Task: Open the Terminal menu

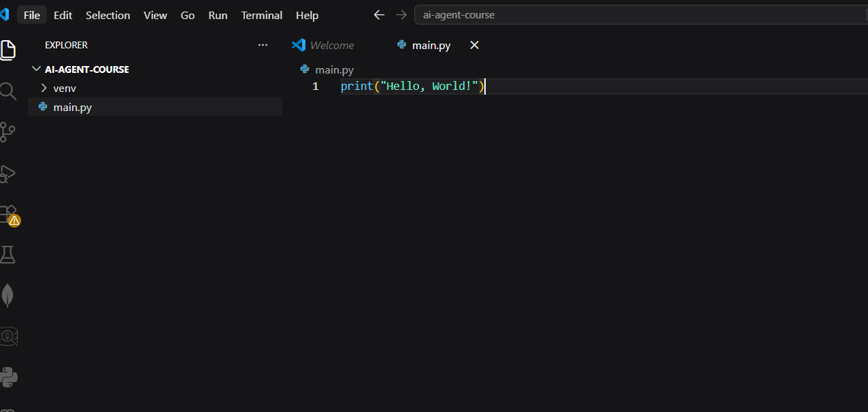Action: 262,15
